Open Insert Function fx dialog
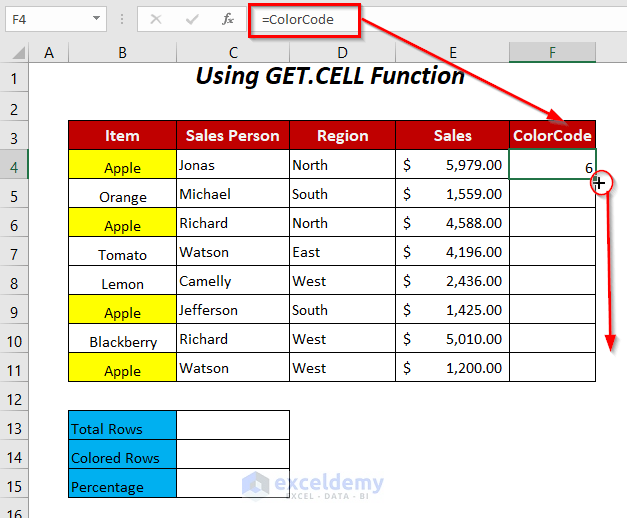 (x=228, y=19)
